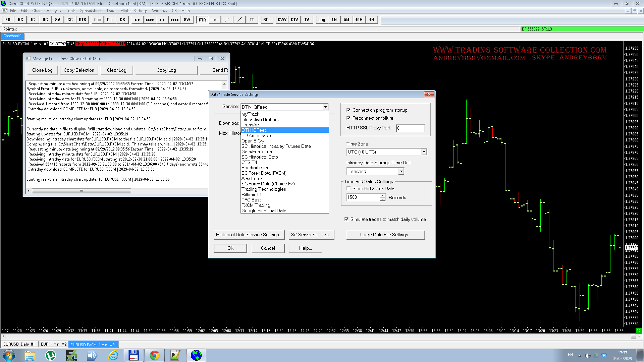The image size is (644, 362).
Task: Open the Global Settings menu
Action: [x=134, y=11]
